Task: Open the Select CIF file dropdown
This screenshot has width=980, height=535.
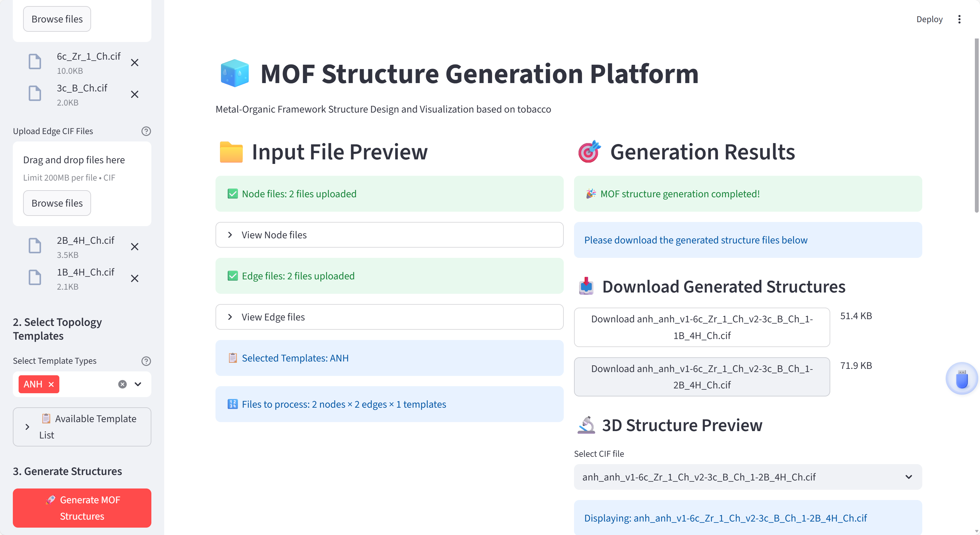Action: click(747, 477)
